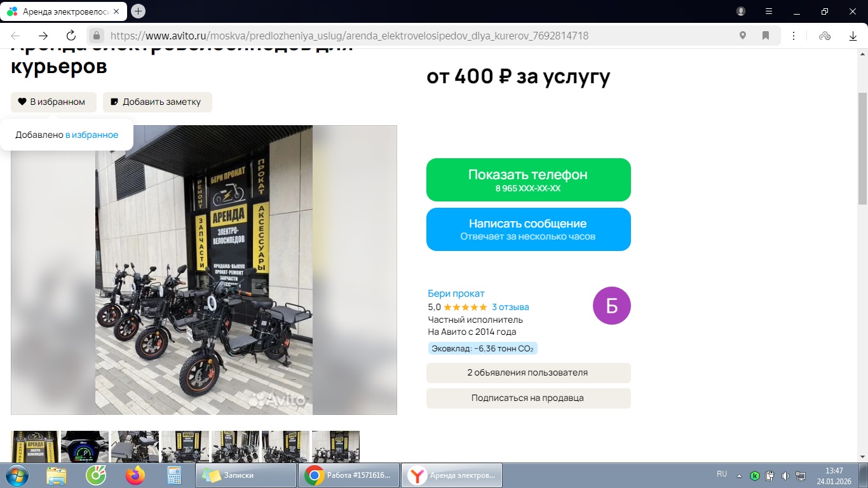Go back using the browser back arrow

pos(15,36)
